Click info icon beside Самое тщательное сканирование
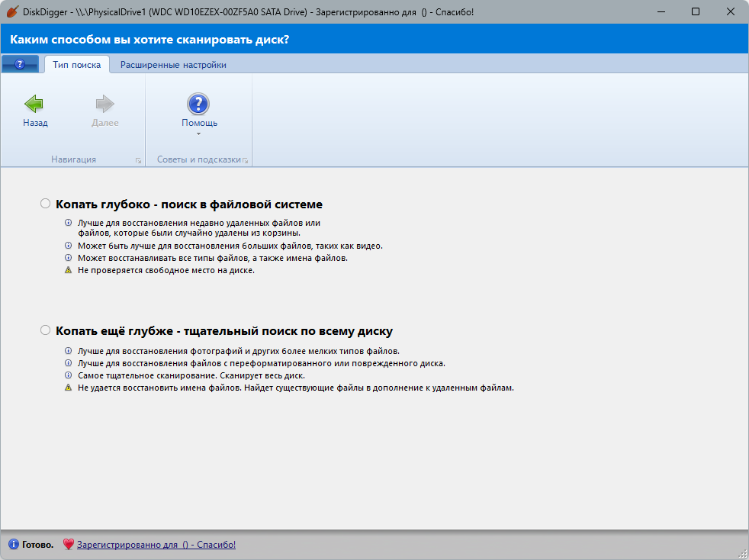Viewport: 749px width, 560px height. (69, 375)
